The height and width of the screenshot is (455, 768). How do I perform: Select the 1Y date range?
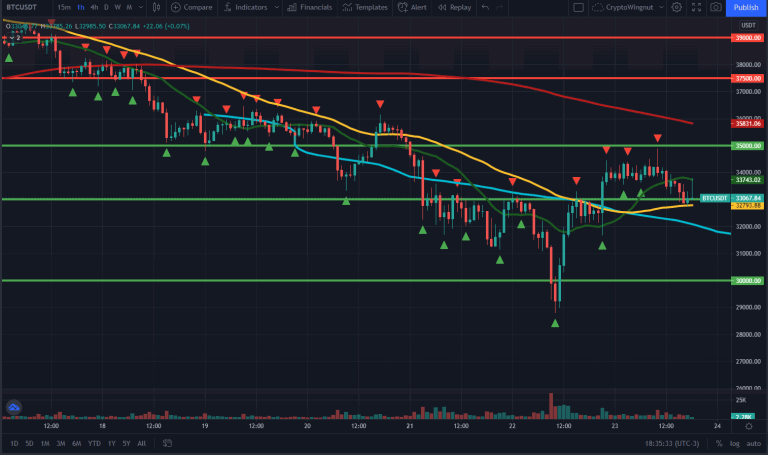click(x=112, y=443)
